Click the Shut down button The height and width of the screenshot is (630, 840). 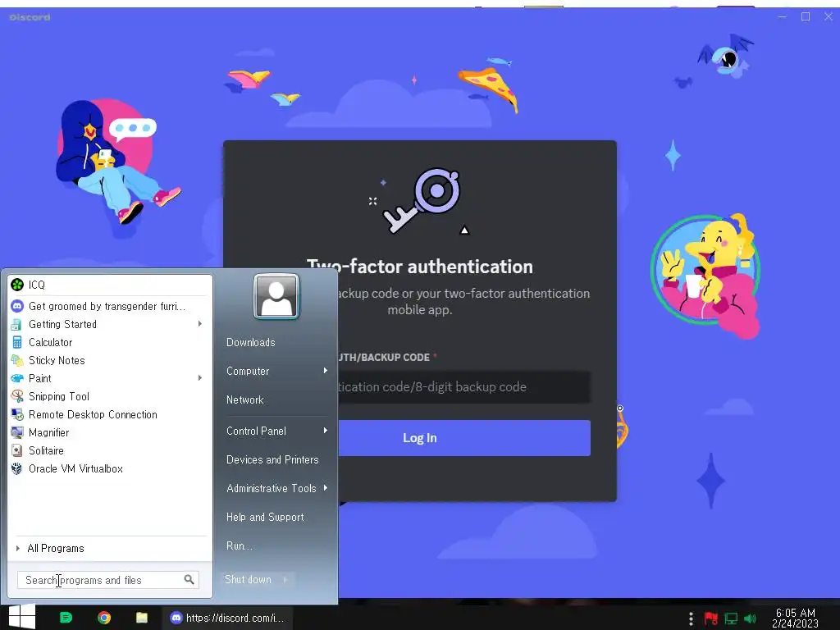tap(249, 580)
